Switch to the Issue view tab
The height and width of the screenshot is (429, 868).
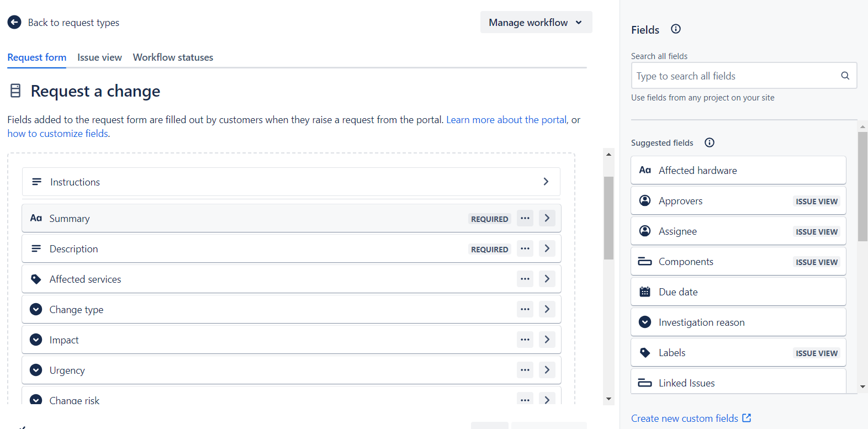(x=99, y=57)
